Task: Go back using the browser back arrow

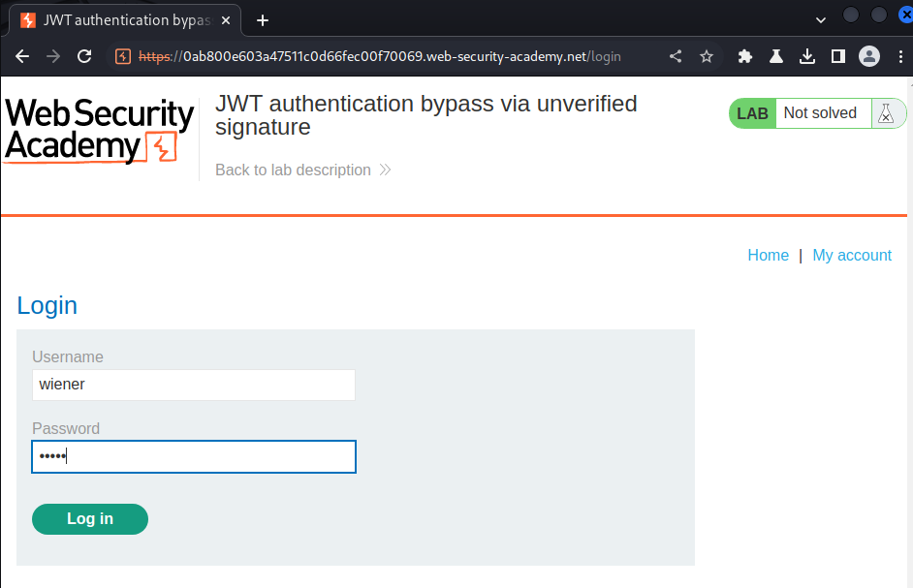Action: coord(22,56)
